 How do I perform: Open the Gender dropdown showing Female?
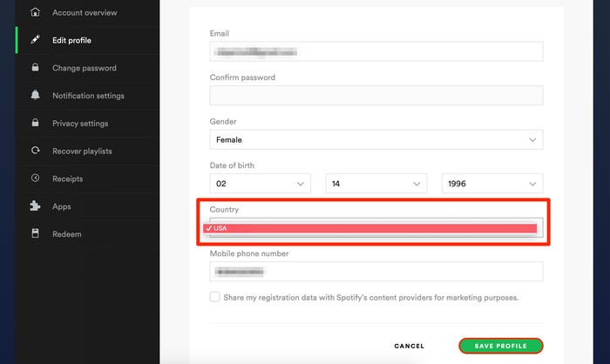[x=376, y=139]
